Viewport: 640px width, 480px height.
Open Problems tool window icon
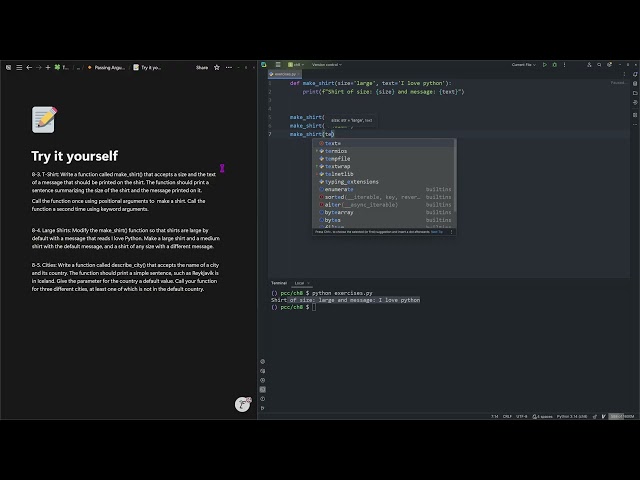tap(262, 399)
